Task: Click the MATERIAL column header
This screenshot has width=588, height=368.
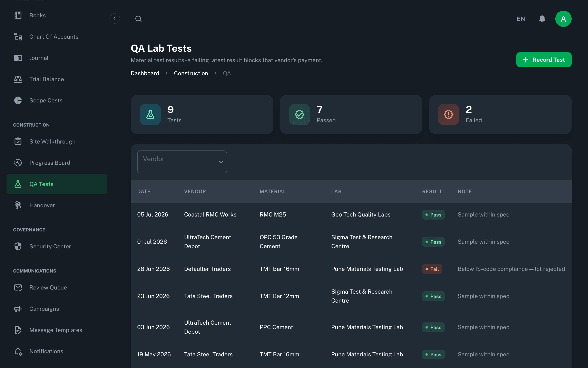Action: point(273,191)
